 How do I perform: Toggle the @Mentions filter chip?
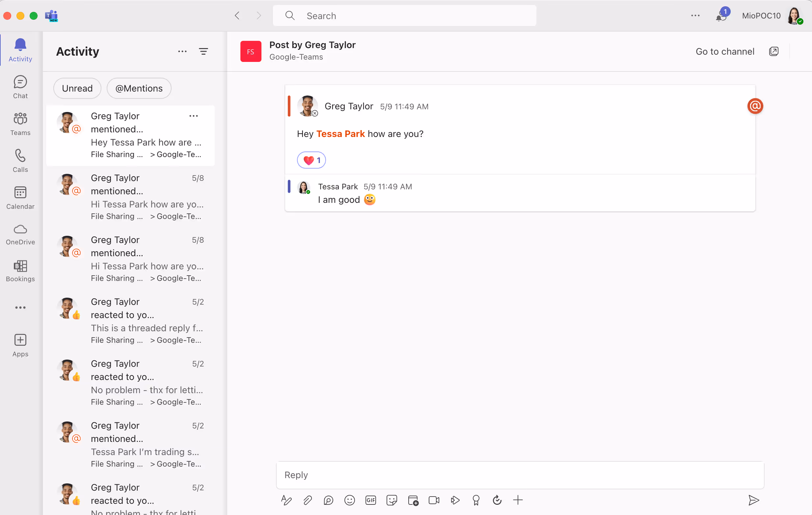pyautogui.click(x=139, y=88)
